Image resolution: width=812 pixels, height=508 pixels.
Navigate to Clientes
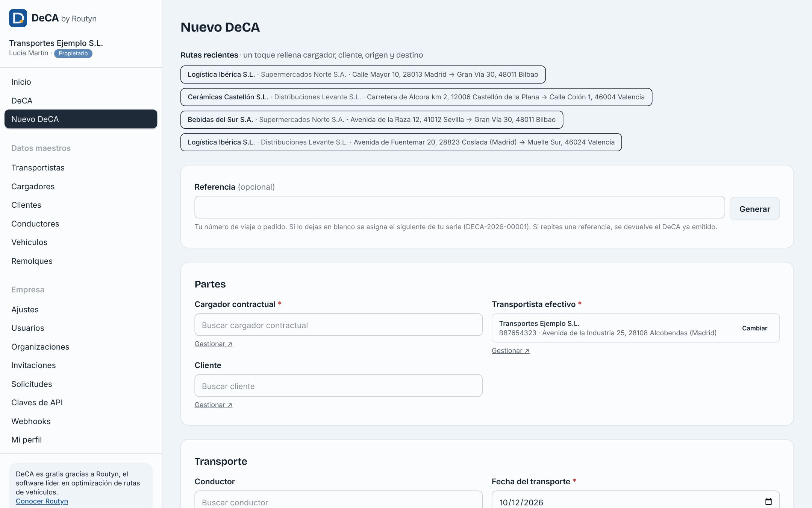[x=81, y=205]
